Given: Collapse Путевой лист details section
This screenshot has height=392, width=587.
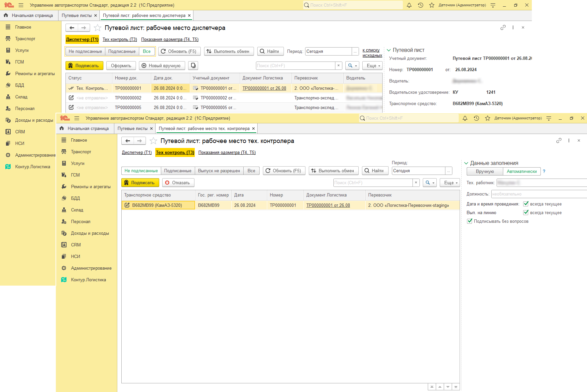Looking at the screenshot, I should click(x=389, y=50).
